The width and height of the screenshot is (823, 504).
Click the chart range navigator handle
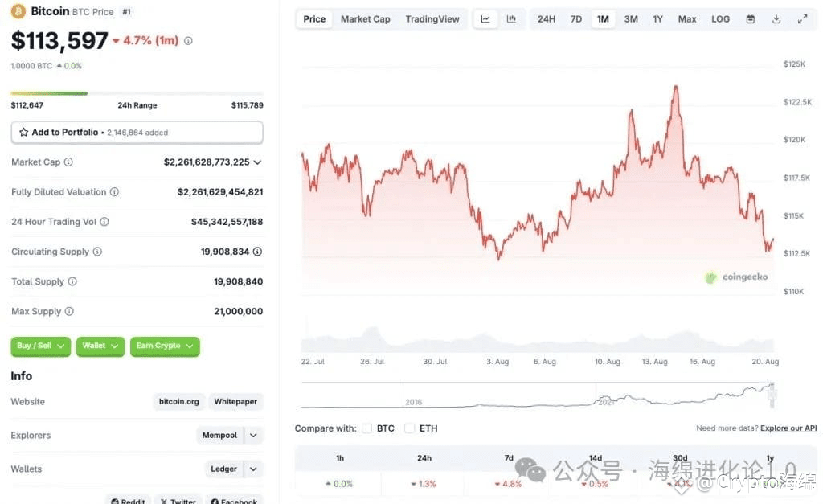coord(772,395)
